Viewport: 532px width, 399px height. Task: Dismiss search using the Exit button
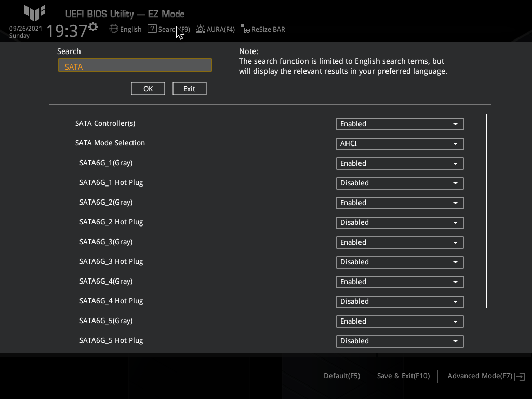coord(189,88)
